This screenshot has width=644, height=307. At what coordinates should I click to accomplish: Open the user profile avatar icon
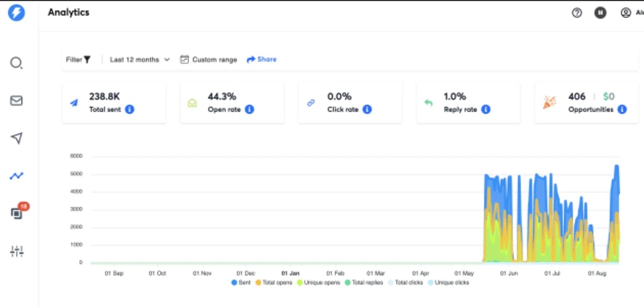[x=625, y=13]
